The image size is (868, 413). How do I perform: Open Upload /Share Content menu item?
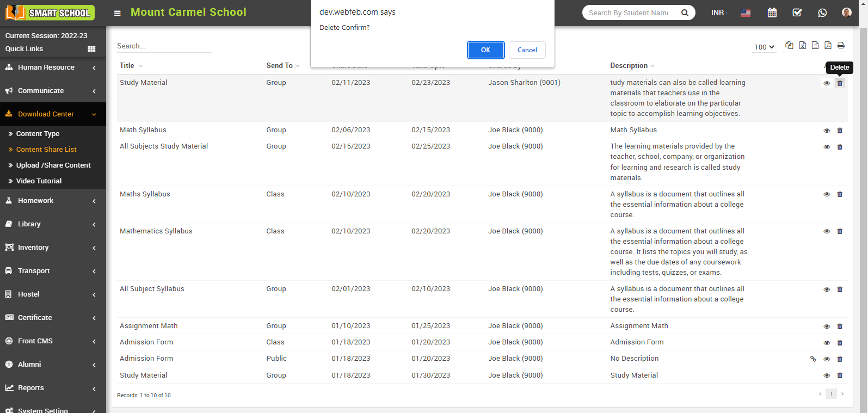click(53, 165)
